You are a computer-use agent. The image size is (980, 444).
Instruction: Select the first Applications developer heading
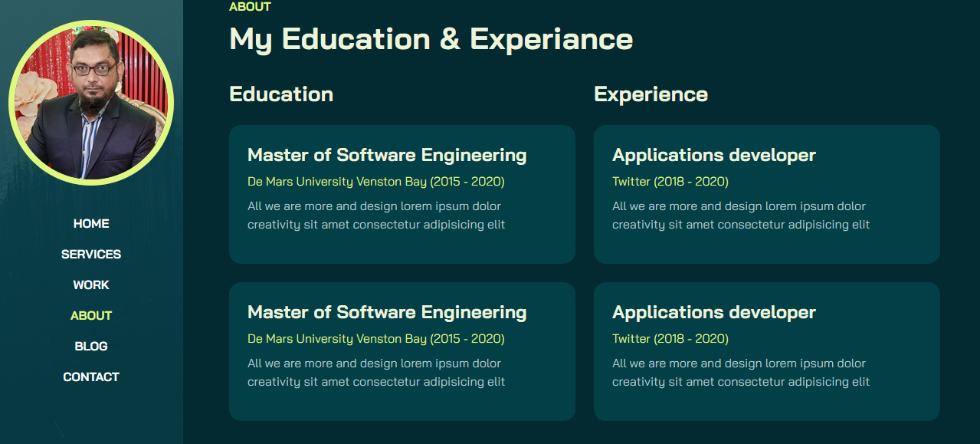pyautogui.click(x=713, y=155)
